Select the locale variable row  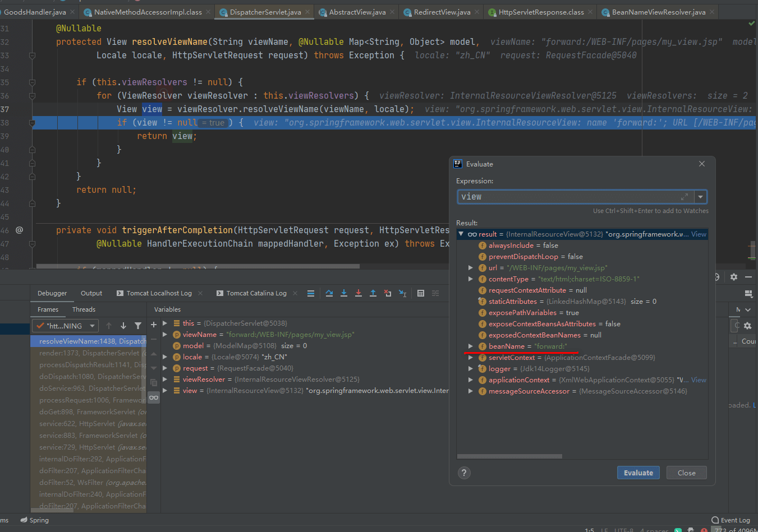click(305, 357)
